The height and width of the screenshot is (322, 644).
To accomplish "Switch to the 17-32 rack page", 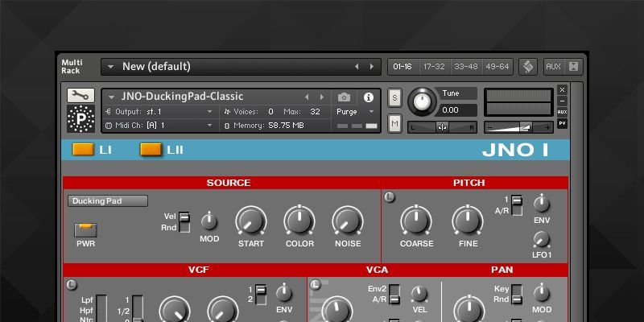I will [x=434, y=67].
